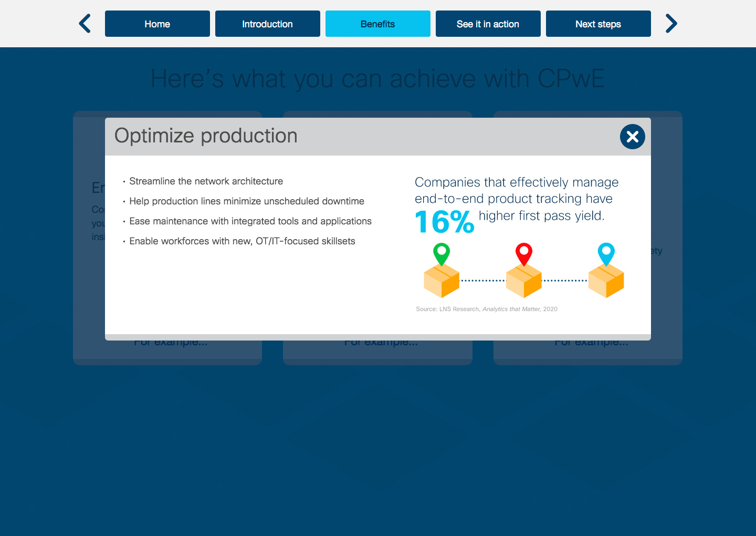This screenshot has height=536, width=756.
Task: Select the highlighted Benefits tab
Action: [378, 24]
